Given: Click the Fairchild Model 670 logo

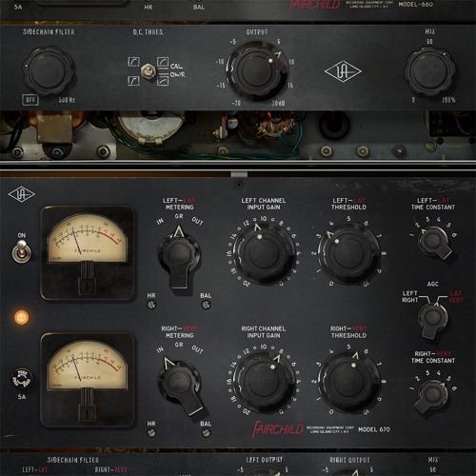Looking at the screenshot, I should [321, 429].
